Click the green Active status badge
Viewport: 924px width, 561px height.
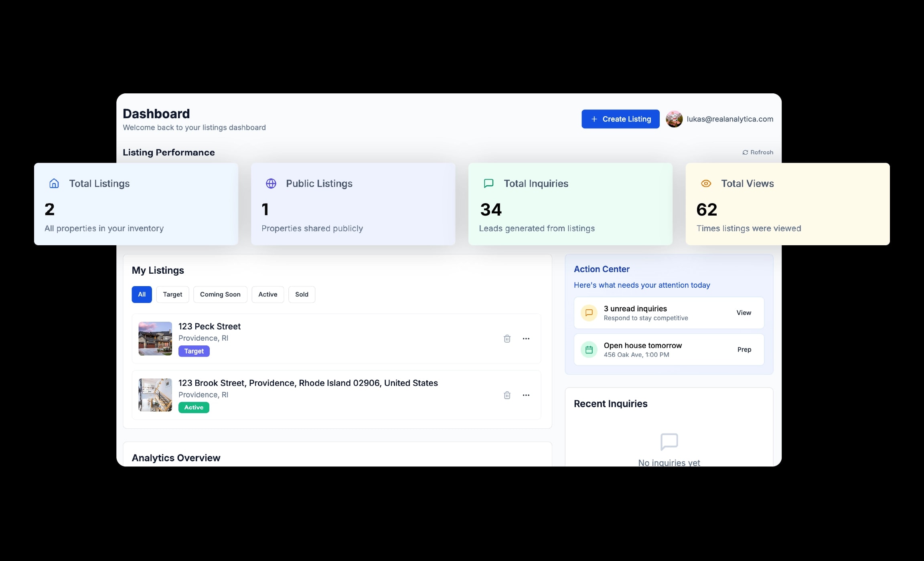(x=194, y=408)
